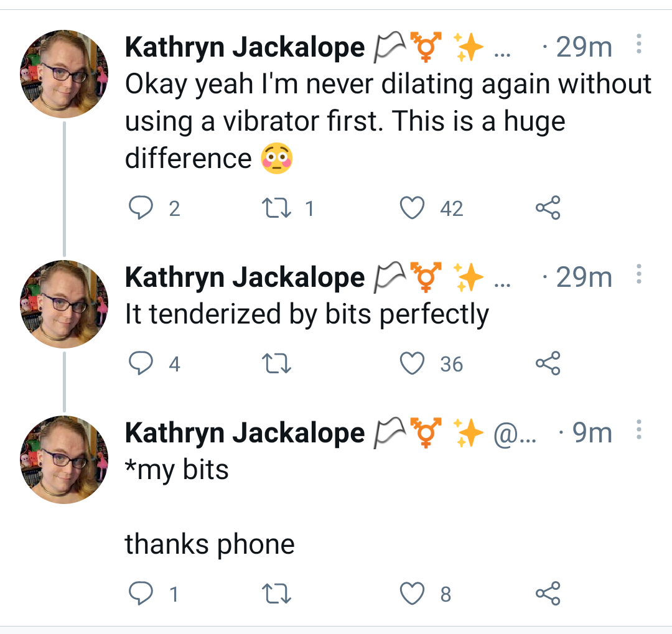The image size is (672, 634).
Task: Open Kathryn Jackalope's profile from first tweet name
Action: pos(245,47)
